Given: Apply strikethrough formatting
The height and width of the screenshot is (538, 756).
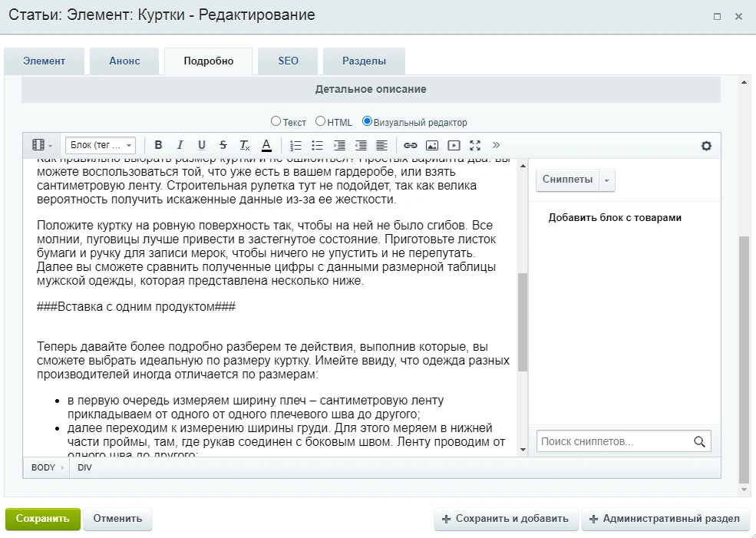Looking at the screenshot, I should point(223,145).
